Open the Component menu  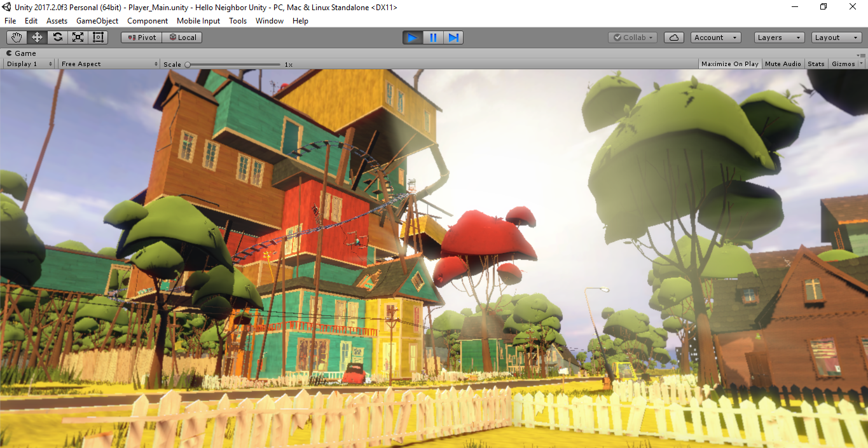click(x=148, y=21)
